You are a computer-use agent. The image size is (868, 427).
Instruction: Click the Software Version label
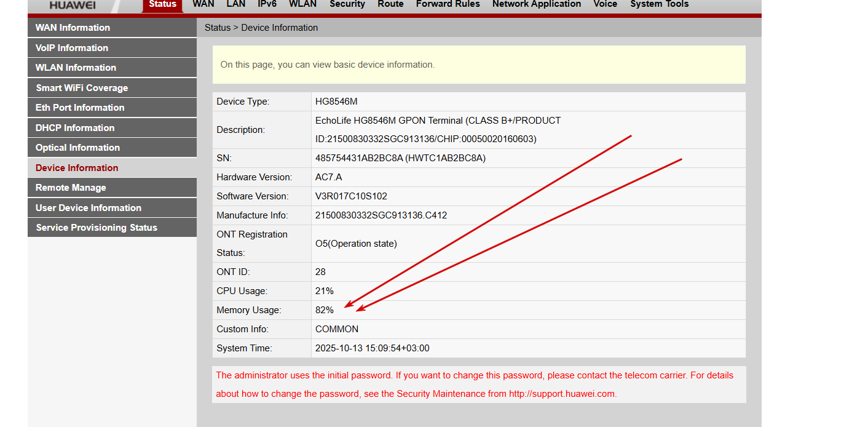[252, 196]
